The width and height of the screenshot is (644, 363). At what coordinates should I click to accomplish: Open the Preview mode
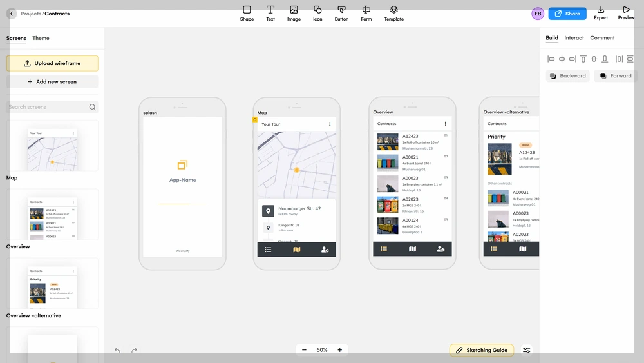click(x=626, y=13)
